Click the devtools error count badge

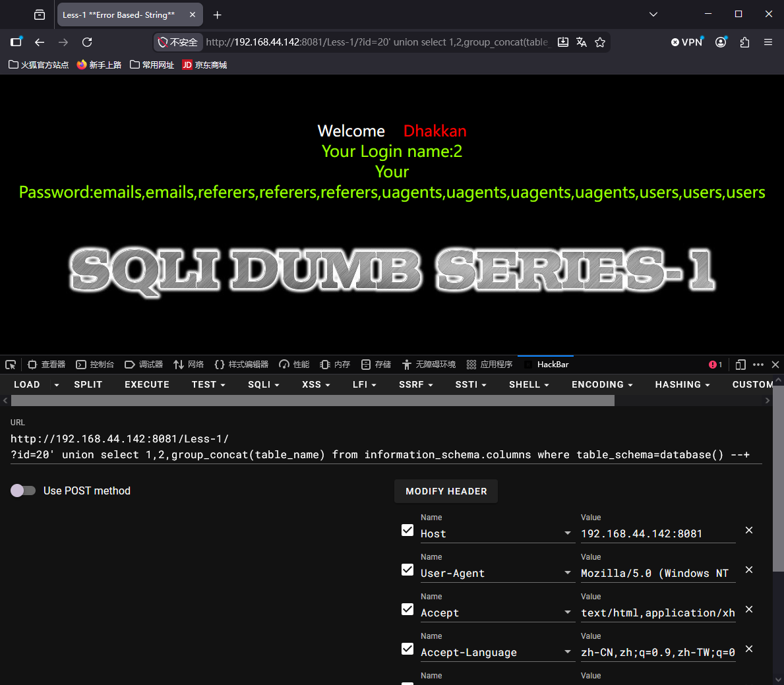click(715, 365)
